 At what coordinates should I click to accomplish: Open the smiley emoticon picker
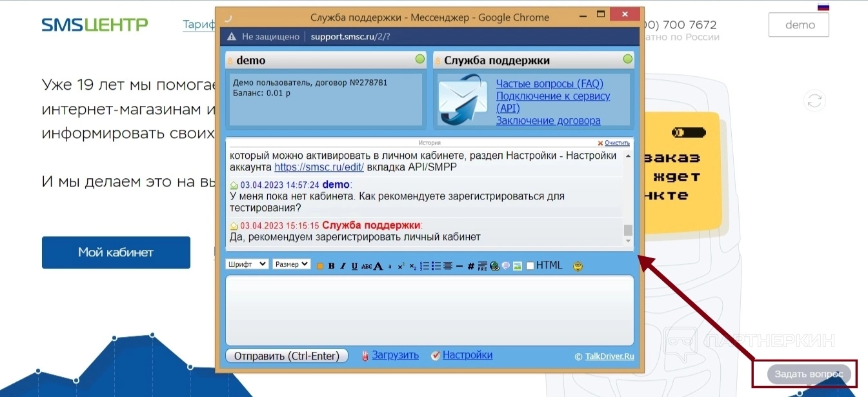pyautogui.click(x=578, y=266)
